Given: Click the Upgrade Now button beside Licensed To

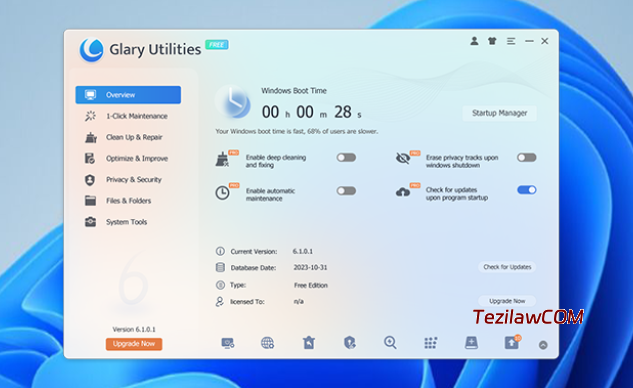Looking at the screenshot, I should 507,301.
